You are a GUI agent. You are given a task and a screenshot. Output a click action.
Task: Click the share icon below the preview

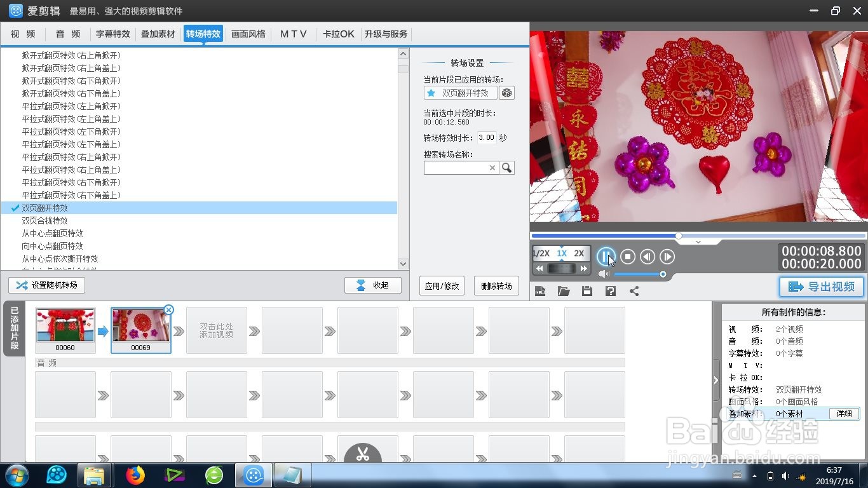coord(633,290)
